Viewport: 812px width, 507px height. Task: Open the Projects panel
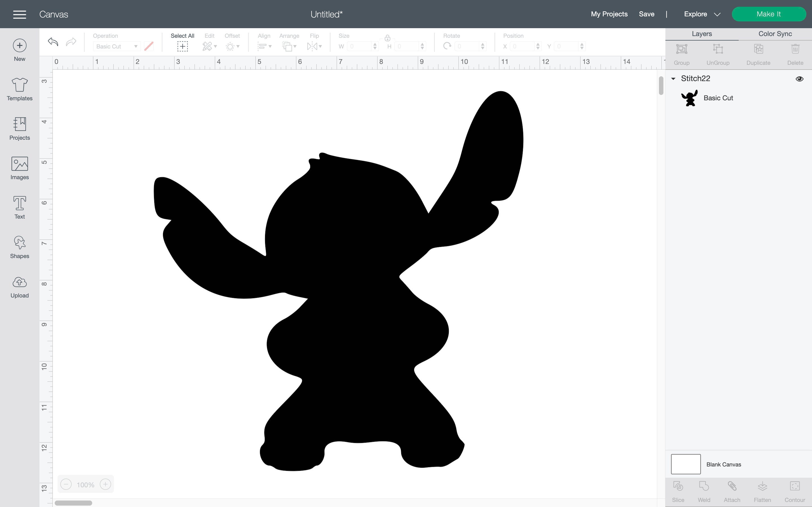[19, 129]
